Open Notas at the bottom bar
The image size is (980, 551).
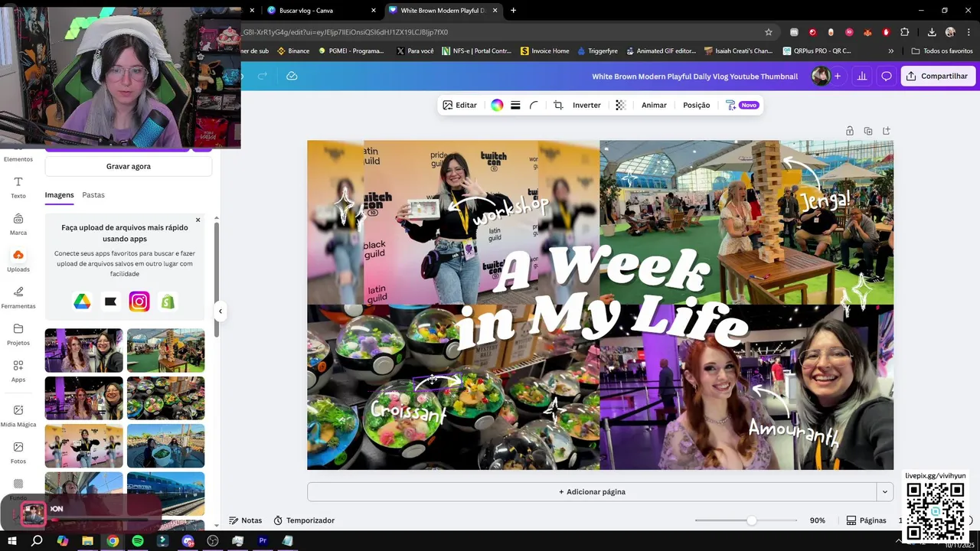tap(245, 520)
